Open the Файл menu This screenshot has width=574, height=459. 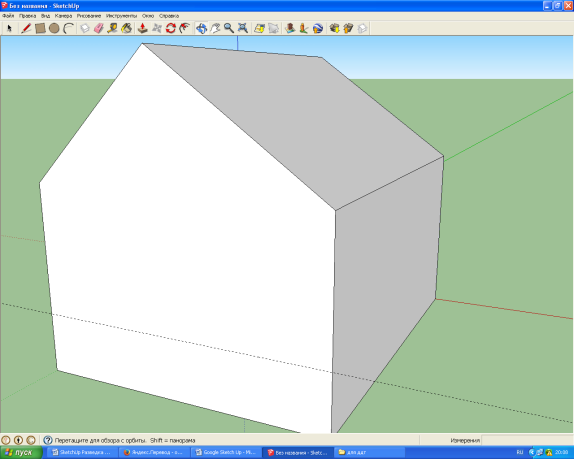click(8, 16)
